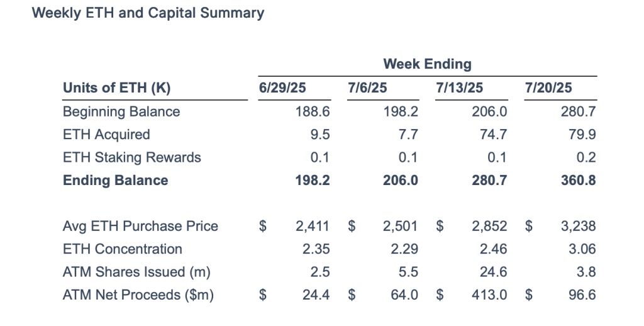This screenshot has height=326, width=644.
Task: Select the Week Ending header
Action: [x=427, y=64]
